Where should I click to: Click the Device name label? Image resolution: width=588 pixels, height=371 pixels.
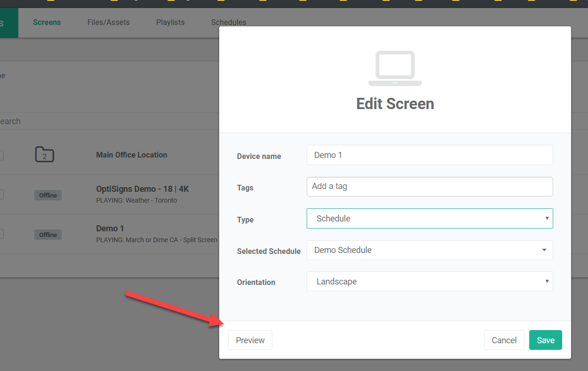point(259,157)
